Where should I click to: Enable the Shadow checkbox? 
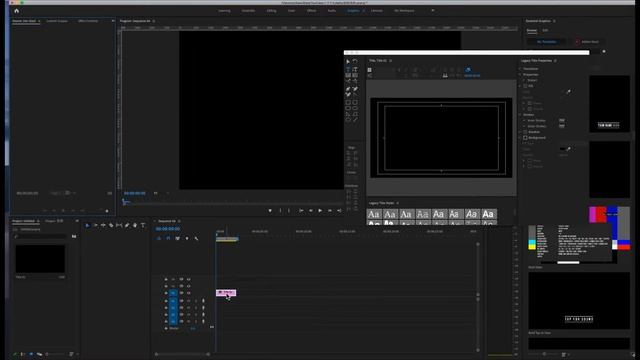pos(526,132)
